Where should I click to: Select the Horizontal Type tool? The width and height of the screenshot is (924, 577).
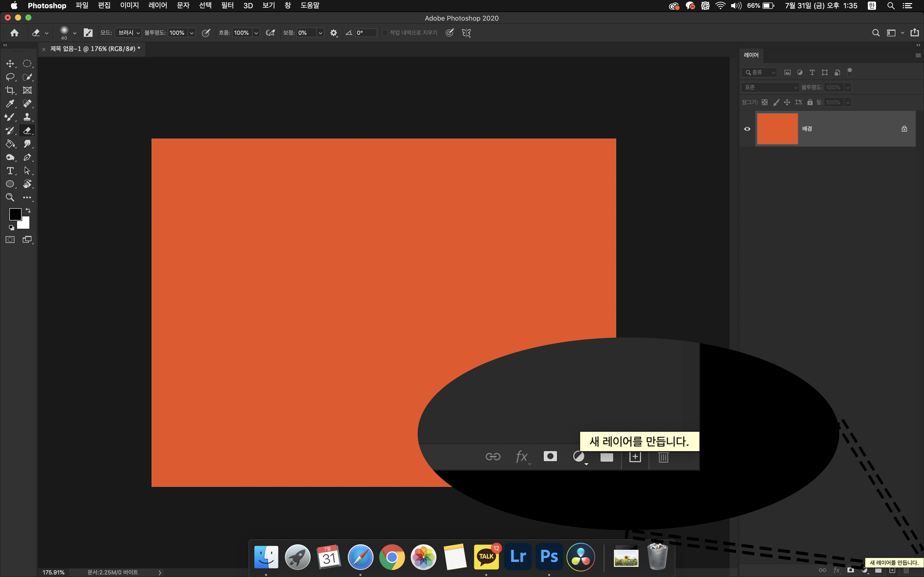click(10, 171)
